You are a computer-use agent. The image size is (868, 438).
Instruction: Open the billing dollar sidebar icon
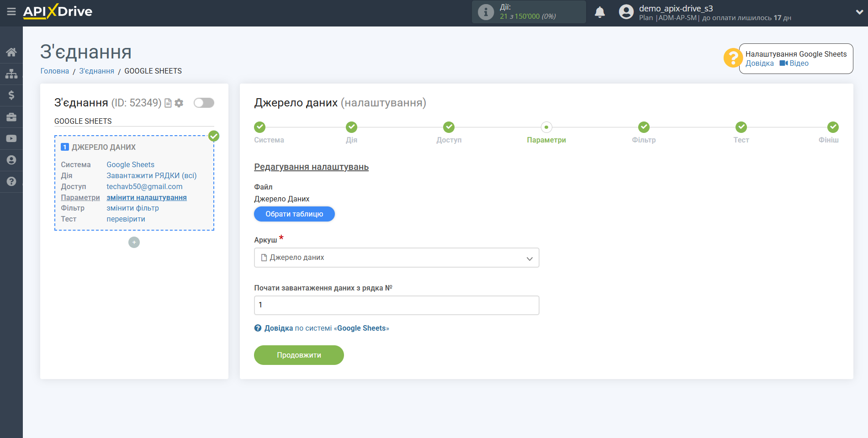[x=11, y=95]
